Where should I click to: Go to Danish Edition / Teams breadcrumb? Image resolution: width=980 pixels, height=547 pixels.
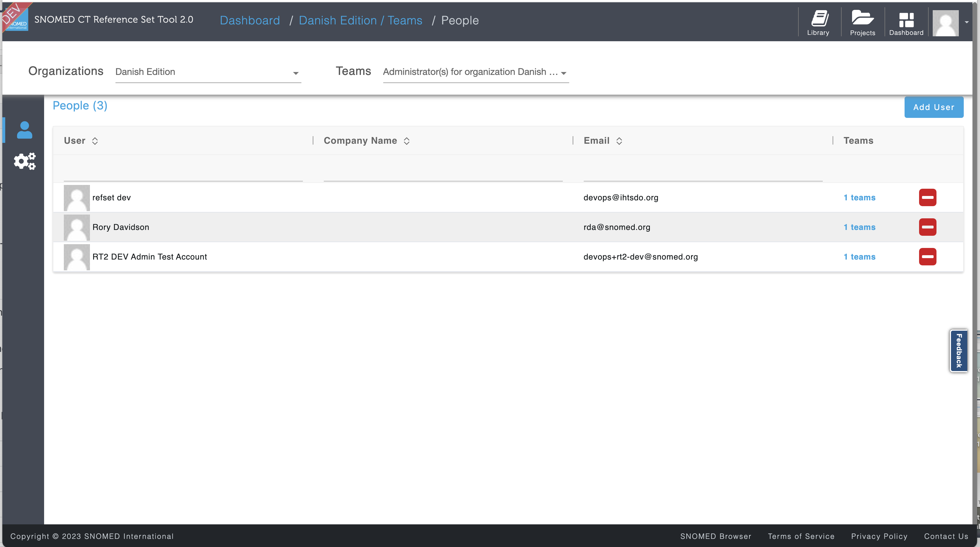click(x=360, y=20)
